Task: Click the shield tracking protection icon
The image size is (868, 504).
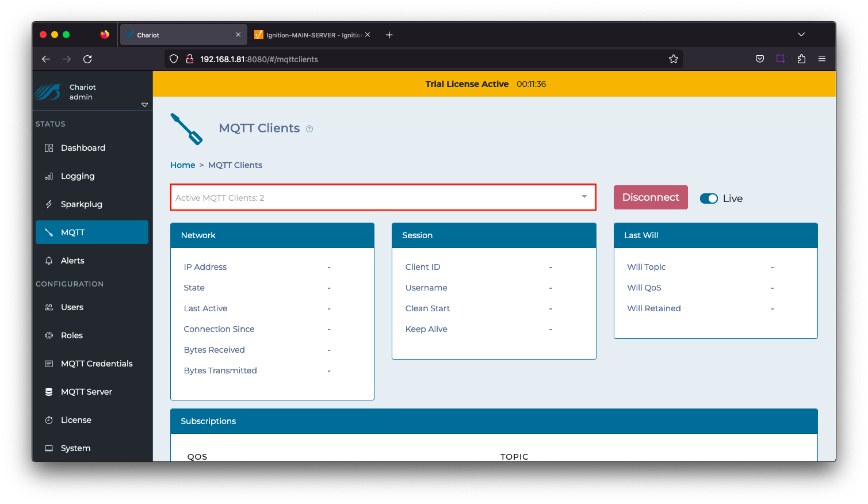Action: click(174, 59)
